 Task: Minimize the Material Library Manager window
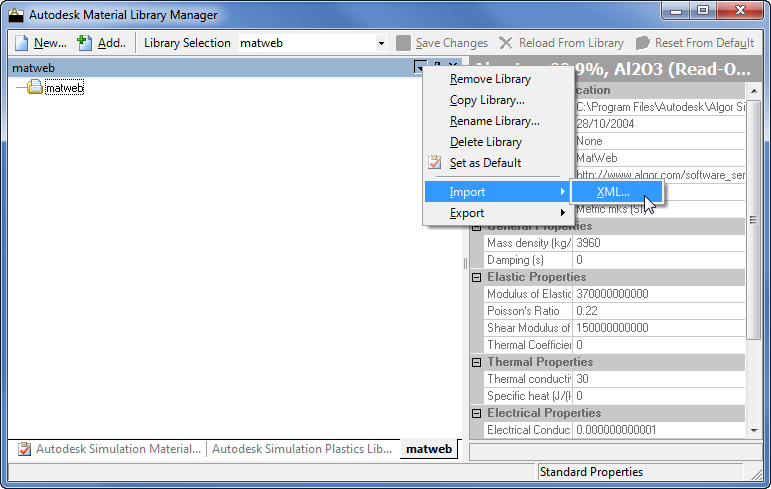676,10
